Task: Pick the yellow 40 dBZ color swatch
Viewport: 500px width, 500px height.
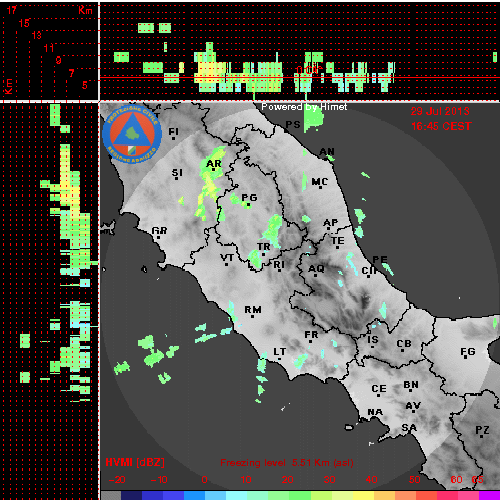Action: point(363,495)
